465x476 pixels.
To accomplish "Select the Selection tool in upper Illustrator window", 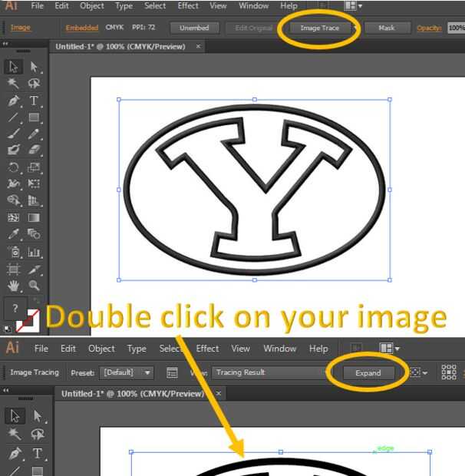I will point(13,67).
